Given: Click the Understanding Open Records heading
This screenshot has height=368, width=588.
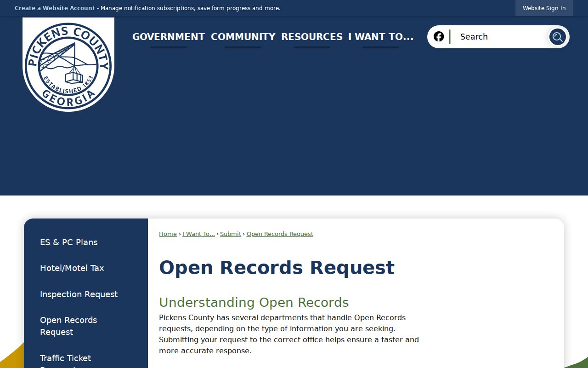Looking at the screenshot, I should (254, 302).
